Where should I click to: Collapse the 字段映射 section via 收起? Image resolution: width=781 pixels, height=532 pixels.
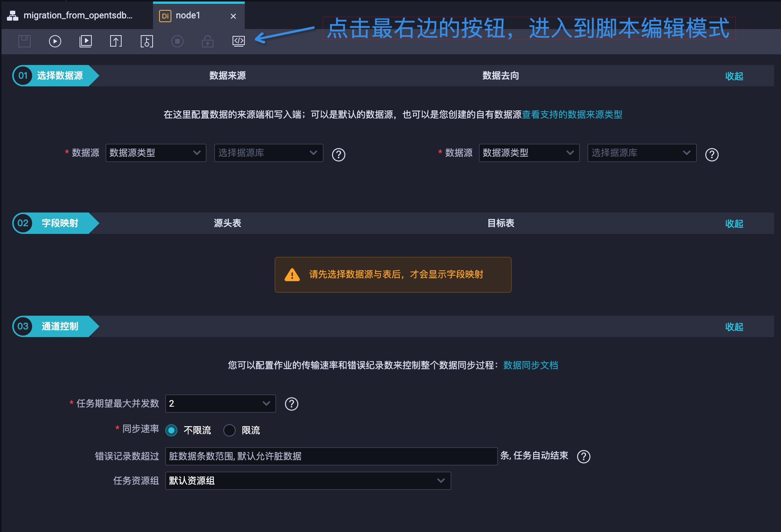point(734,224)
